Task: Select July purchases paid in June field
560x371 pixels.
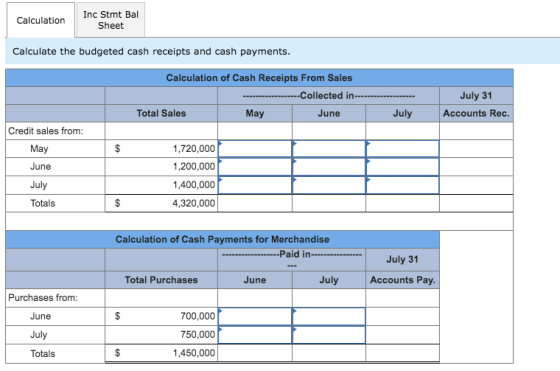Action: [x=255, y=335]
